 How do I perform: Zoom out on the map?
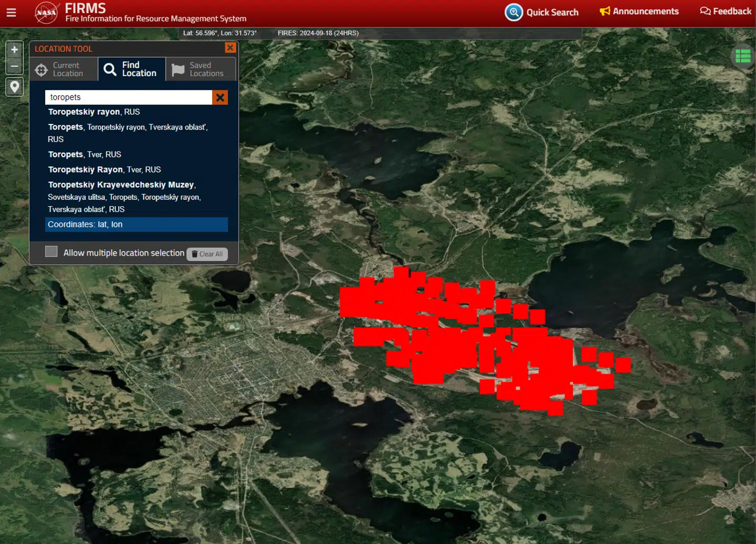point(15,66)
